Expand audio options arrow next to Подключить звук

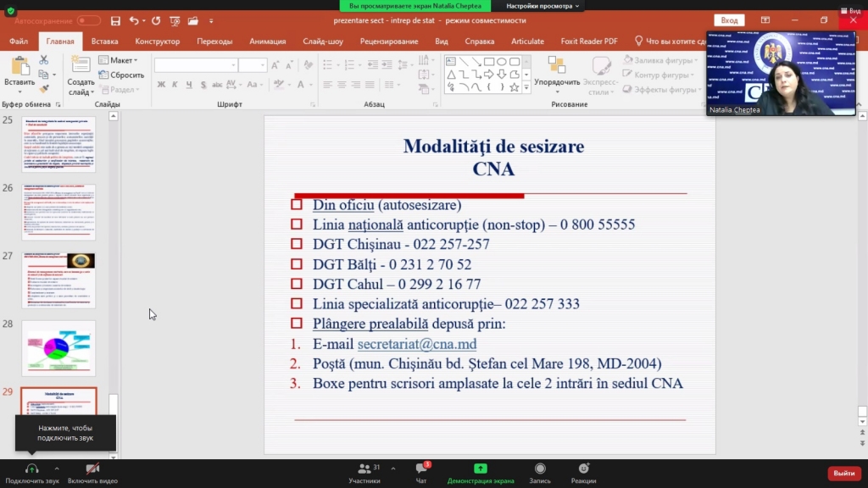(57, 468)
